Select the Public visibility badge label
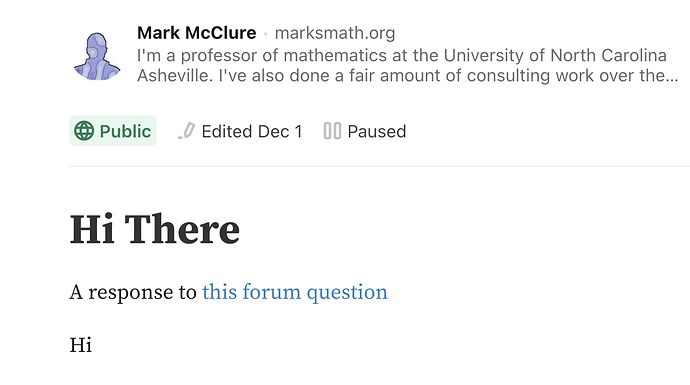 tap(125, 131)
